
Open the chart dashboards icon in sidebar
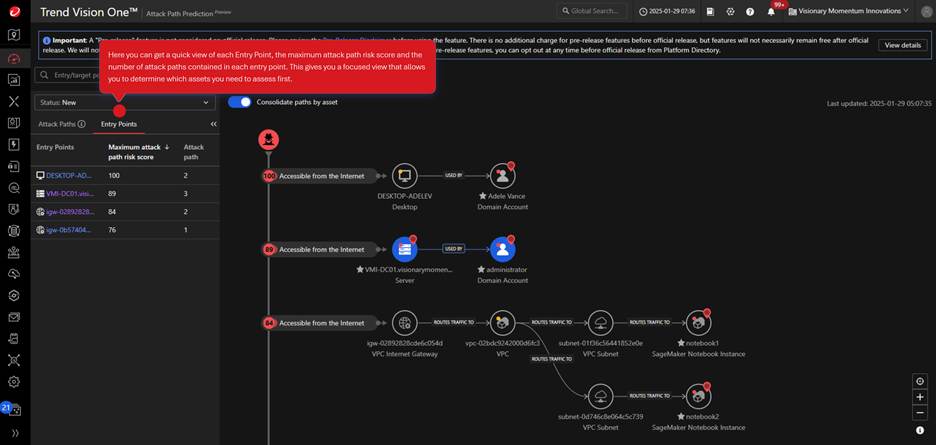[14, 79]
